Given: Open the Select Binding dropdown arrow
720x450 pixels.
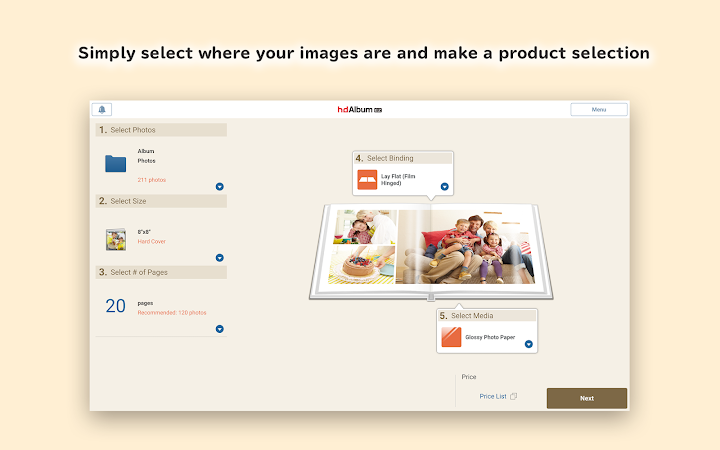Looking at the screenshot, I should coord(444,186).
